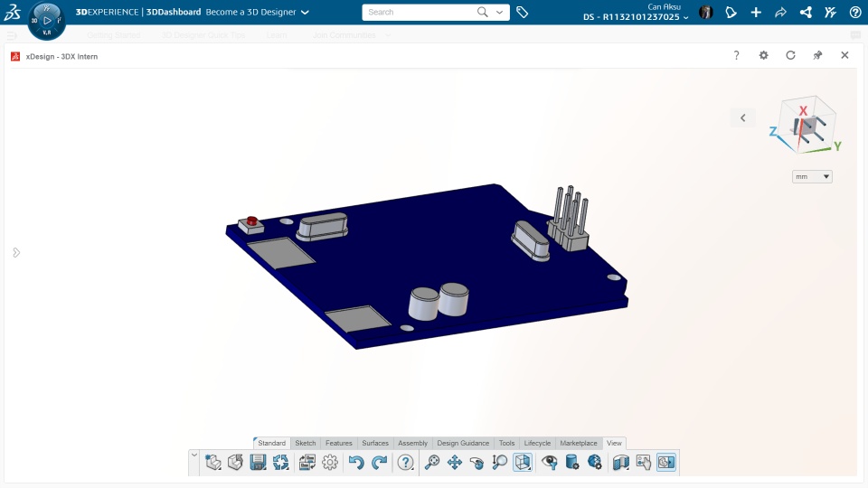Collapse the view panel with the left chevron
Image resolution: width=868 pixels, height=488 pixels.
pos(743,117)
